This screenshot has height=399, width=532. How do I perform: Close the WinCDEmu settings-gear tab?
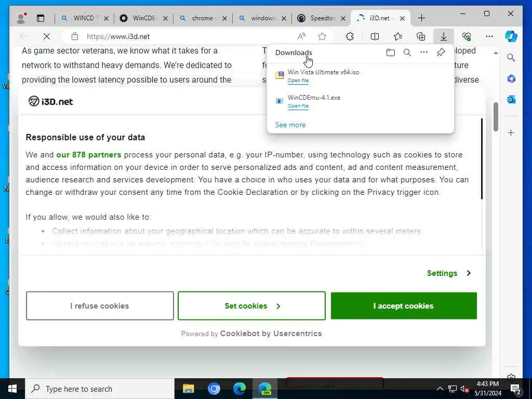click(165, 18)
